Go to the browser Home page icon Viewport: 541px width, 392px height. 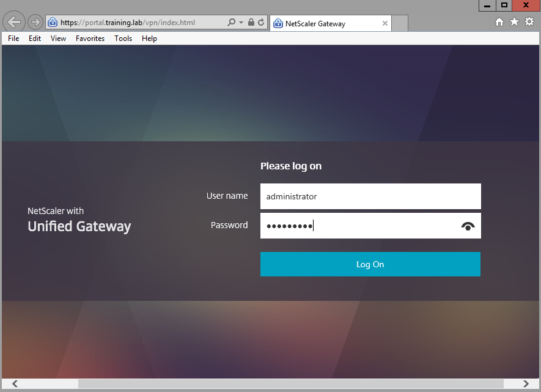coord(499,22)
